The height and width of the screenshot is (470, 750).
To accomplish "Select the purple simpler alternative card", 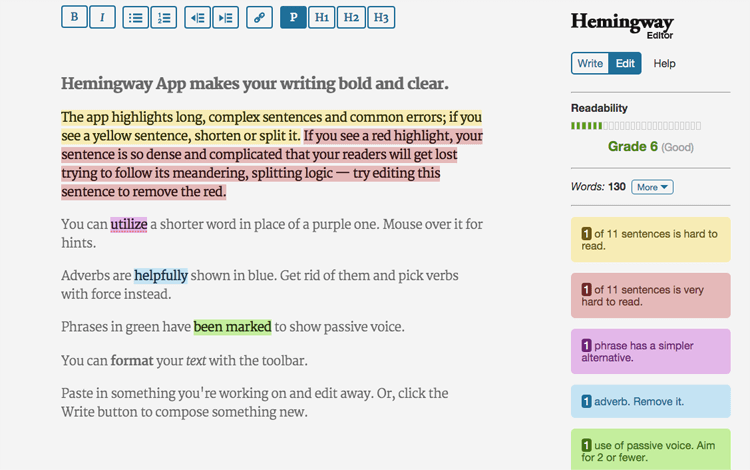I will 651,351.
